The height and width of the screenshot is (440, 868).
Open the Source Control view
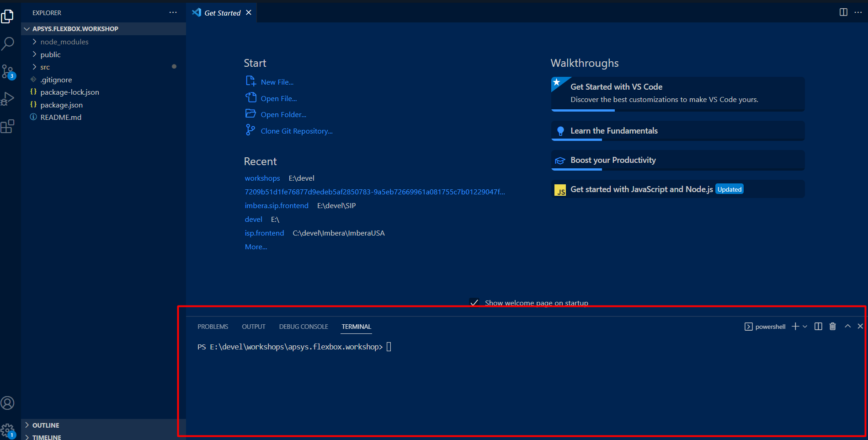pos(8,71)
